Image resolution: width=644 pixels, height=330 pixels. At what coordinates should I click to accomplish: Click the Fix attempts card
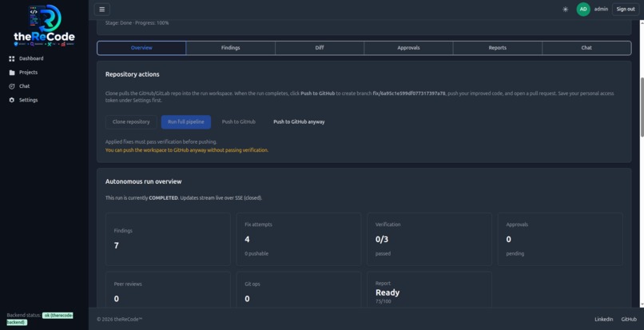[299, 239]
